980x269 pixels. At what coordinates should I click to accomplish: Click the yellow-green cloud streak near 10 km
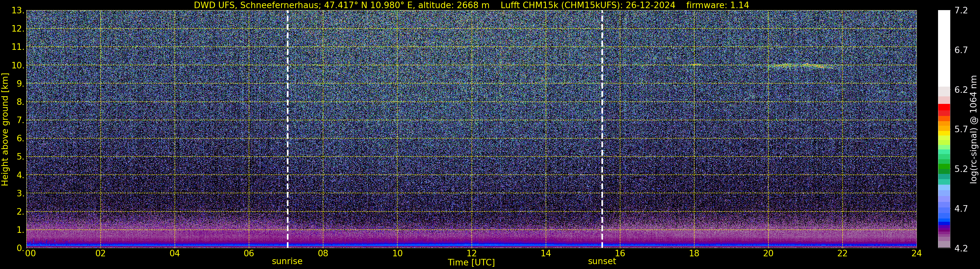(801, 66)
